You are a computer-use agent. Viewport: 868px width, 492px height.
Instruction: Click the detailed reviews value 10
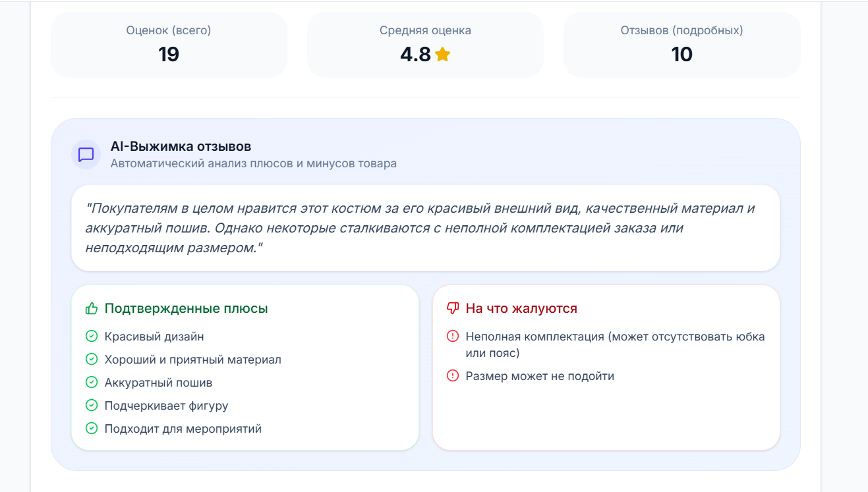point(681,54)
